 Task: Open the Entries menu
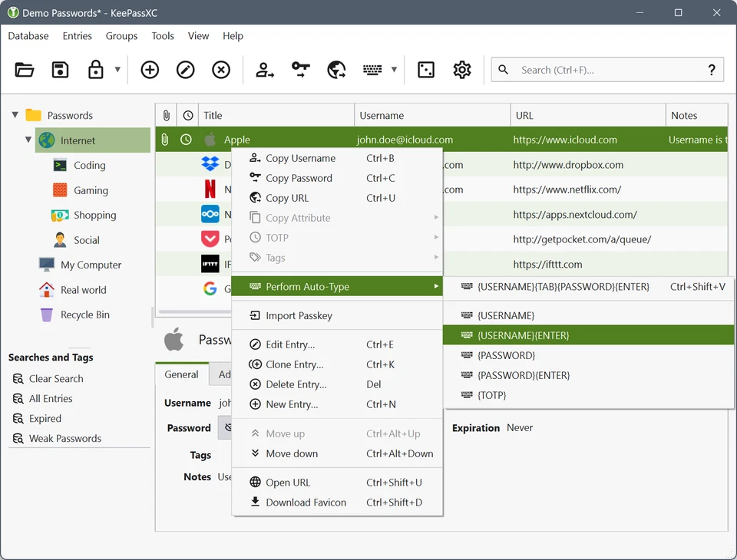[x=77, y=36]
